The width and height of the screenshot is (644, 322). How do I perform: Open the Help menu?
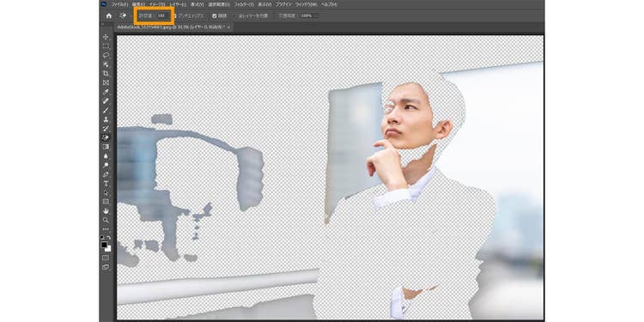(329, 4)
